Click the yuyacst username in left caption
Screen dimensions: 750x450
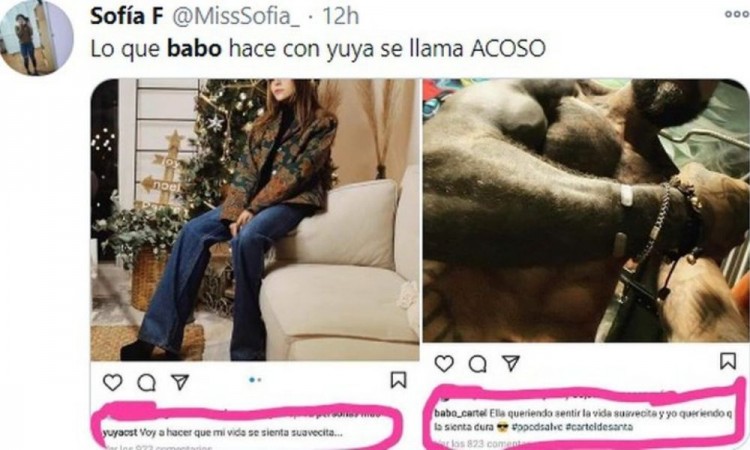[120, 433]
